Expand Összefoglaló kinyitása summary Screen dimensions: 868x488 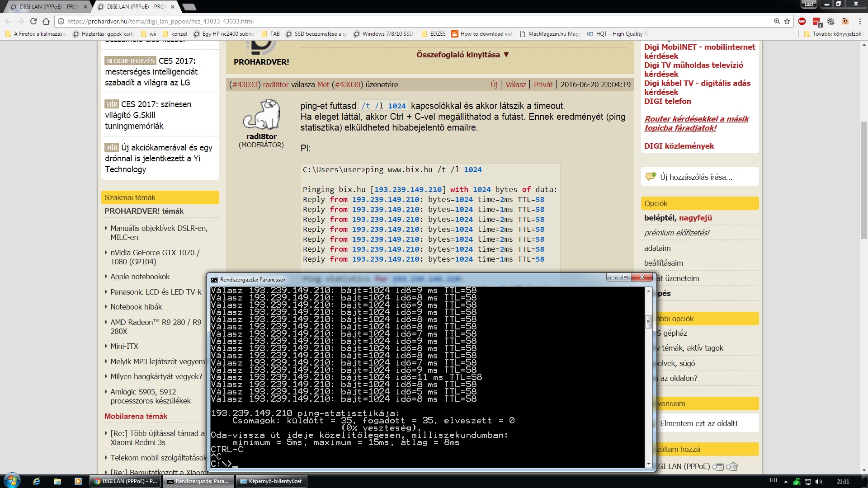(x=462, y=55)
